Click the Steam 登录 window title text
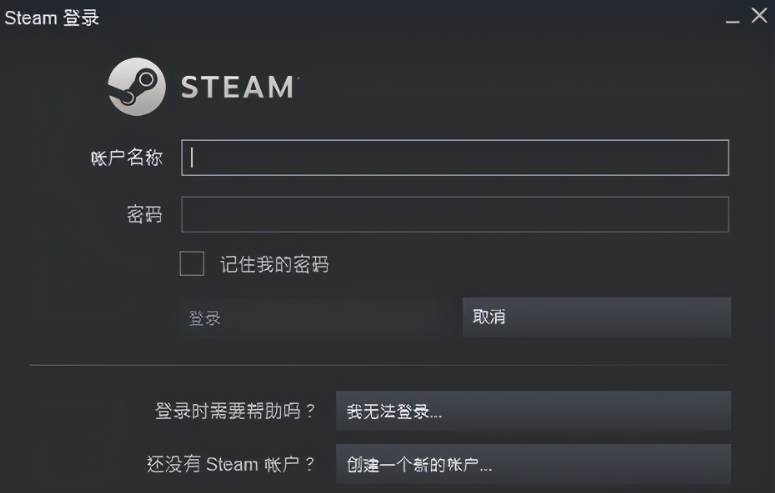Screen dimensions: 775x493 (x=52, y=19)
